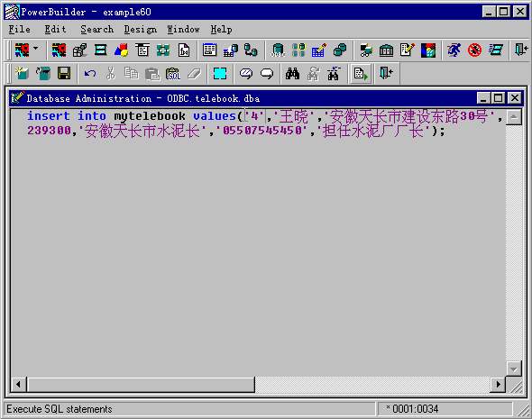Open the File menu
The width and height of the screenshot is (532, 419).
pyautogui.click(x=19, y=30)
